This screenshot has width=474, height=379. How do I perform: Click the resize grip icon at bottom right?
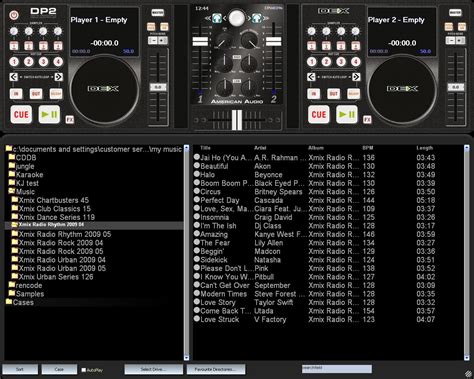point(469,373)
